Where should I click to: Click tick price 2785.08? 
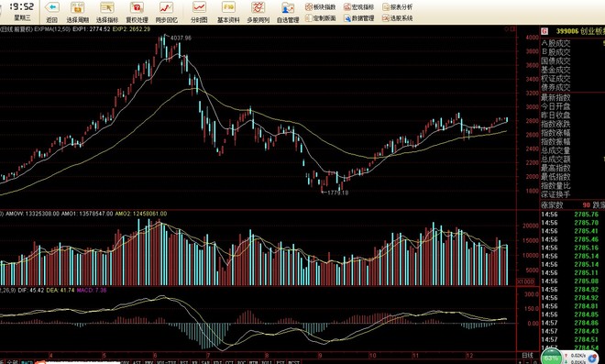coord(586,281)
